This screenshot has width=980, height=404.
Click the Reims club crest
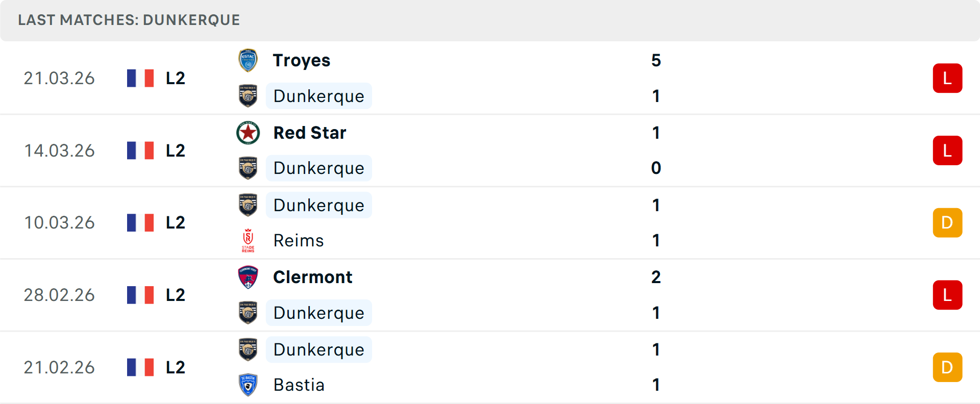tap(248, 241)
